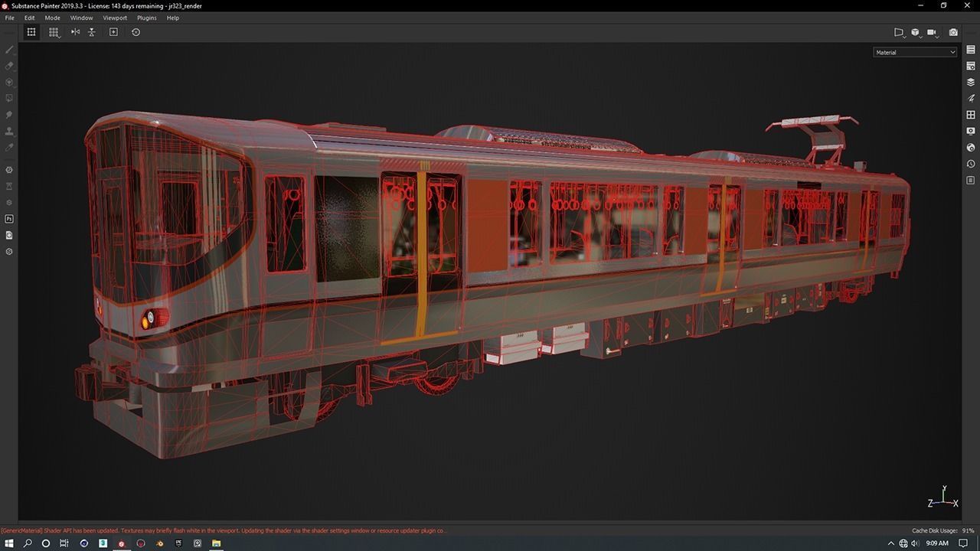The height and width of the screenshot is (551, 980).
Task: Toggle symmetry painting in the top toolbar
Action: [x=75, y=32]
